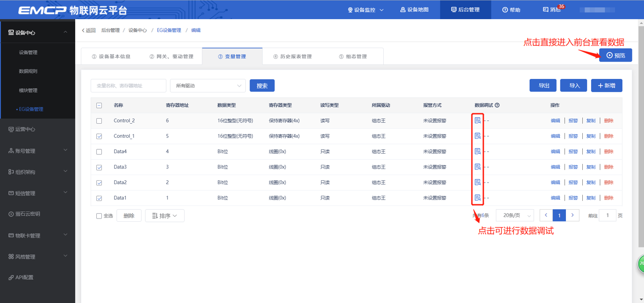644x303 pixels.
Task: Click the 预览 preview button
Action: point(615,55)
